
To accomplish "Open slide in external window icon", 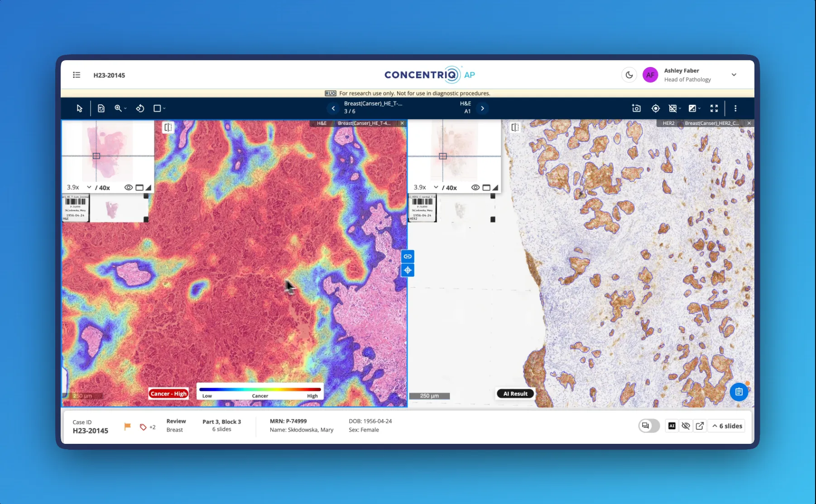I will click(700, 426).
